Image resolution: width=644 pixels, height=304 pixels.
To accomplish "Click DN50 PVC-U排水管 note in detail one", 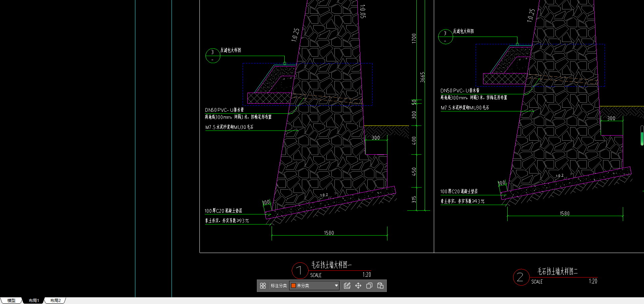I will (224, 110).
